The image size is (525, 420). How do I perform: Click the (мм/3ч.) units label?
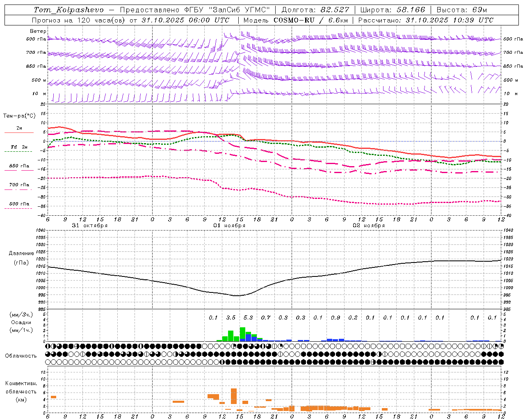[x=21, y=315]
